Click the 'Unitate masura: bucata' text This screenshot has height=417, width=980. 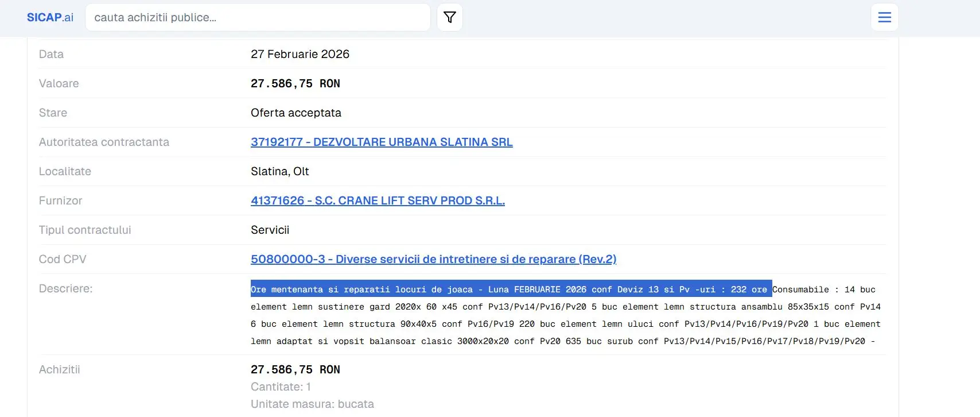pyautogui.click(x=312, y=404)
